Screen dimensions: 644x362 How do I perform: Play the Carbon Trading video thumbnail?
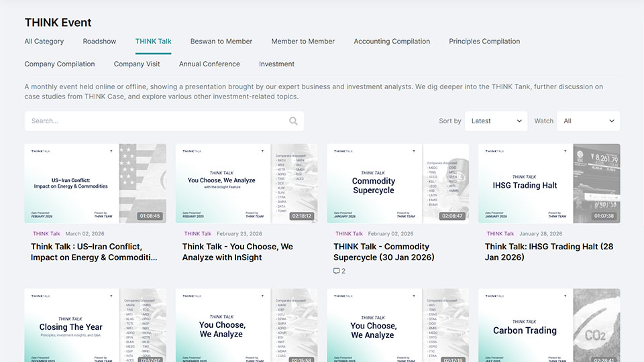point(549,326)
